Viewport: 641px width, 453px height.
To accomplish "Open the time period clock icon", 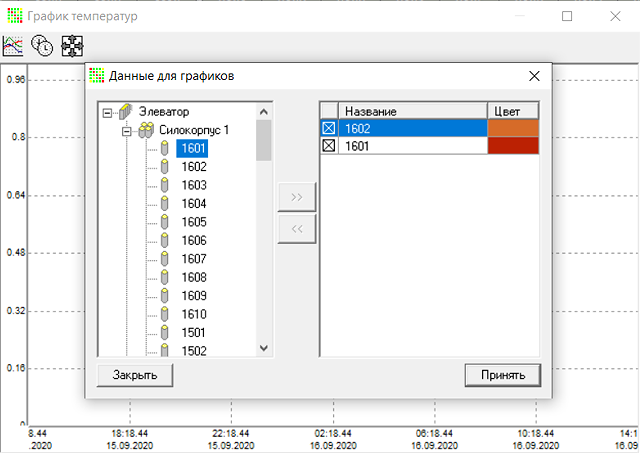I will pos(42,45).
